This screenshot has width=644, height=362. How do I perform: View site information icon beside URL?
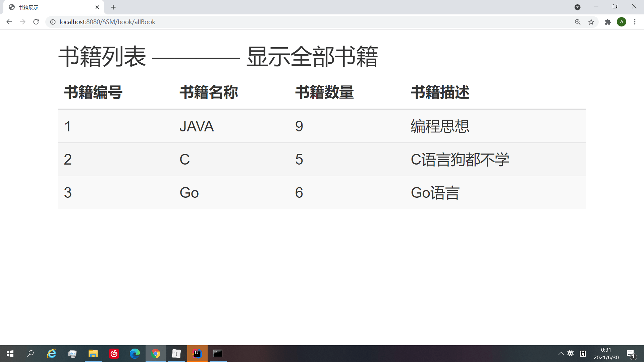[x=53, y=22]
